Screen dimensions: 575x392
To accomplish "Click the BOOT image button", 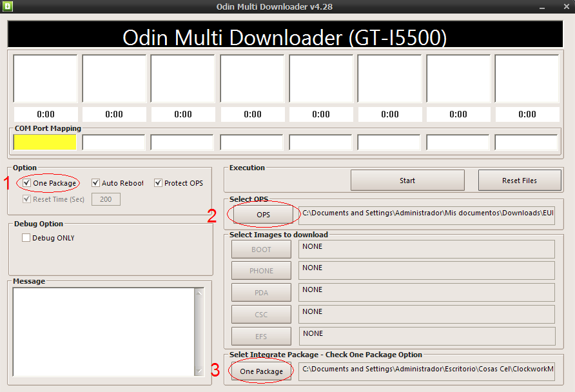I will click(x=260, y=249).
